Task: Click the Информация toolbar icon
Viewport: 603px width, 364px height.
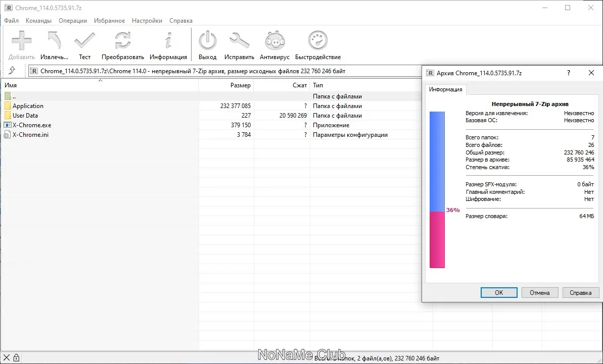Action: point(168,40)
